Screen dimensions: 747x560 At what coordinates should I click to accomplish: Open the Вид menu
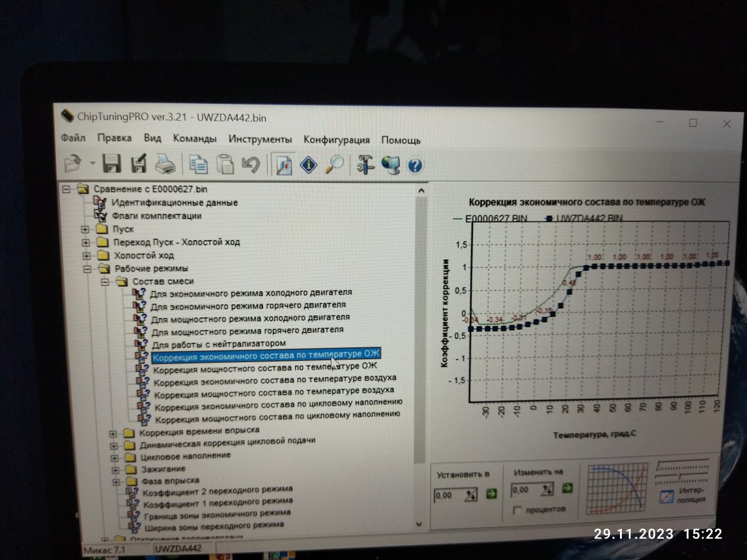coord(153,138)
